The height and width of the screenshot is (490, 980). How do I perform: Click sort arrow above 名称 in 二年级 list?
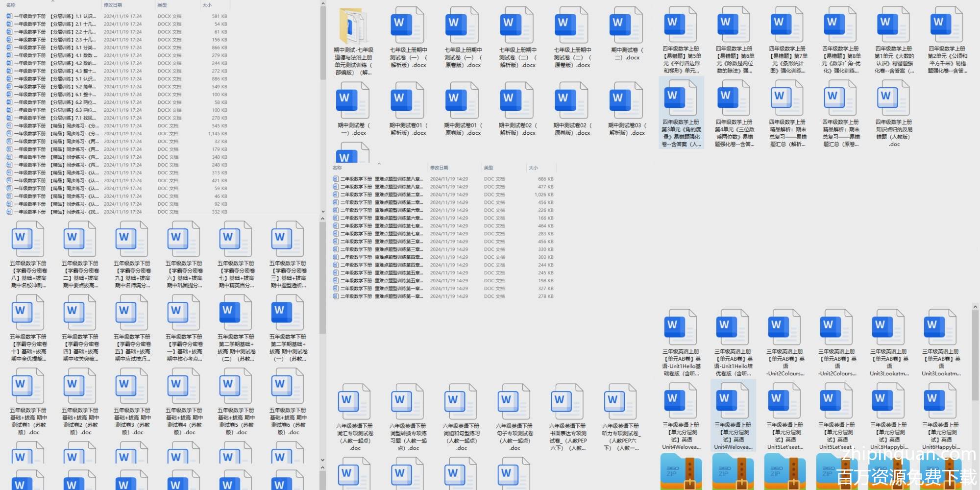tap(379, 164)
